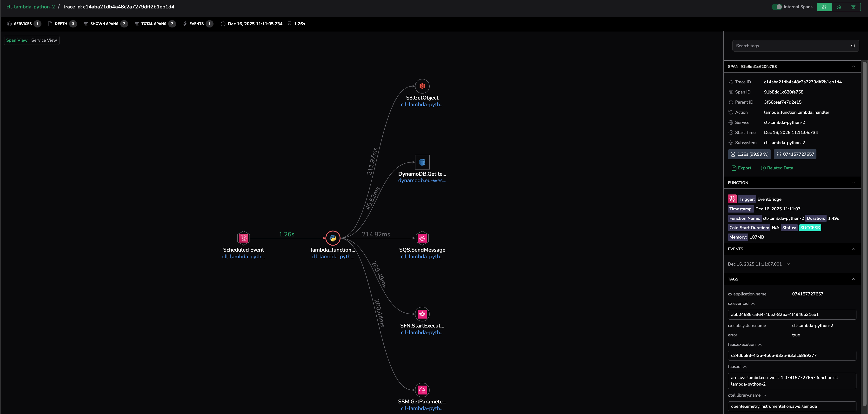The height and width of the screenshot is (414, 868).
Task: Collapse the TAGS section
Action: pos(853,279)
